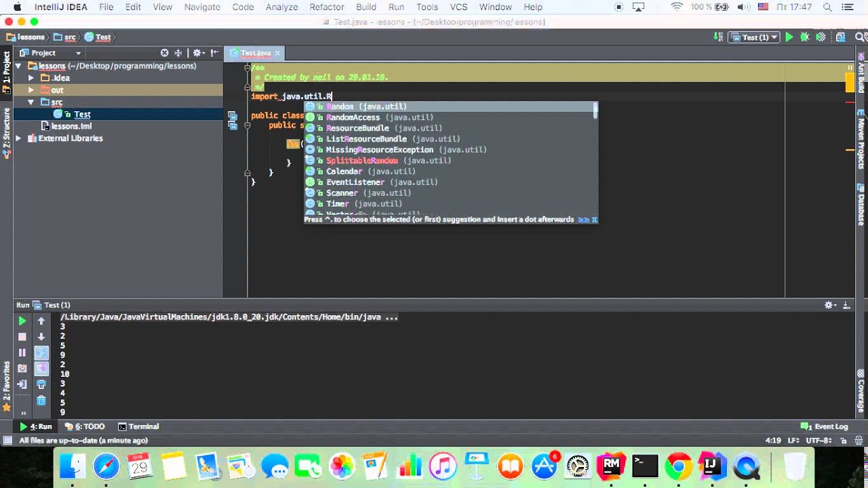Screen dimensions: 868x488
Task: Expand the .idea folder
Action: coord(31,78)
